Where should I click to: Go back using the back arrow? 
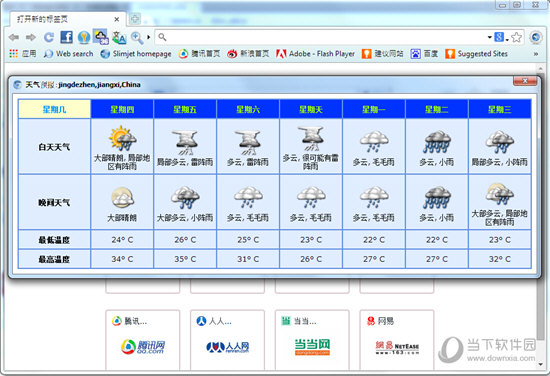[x=14, y=37]
